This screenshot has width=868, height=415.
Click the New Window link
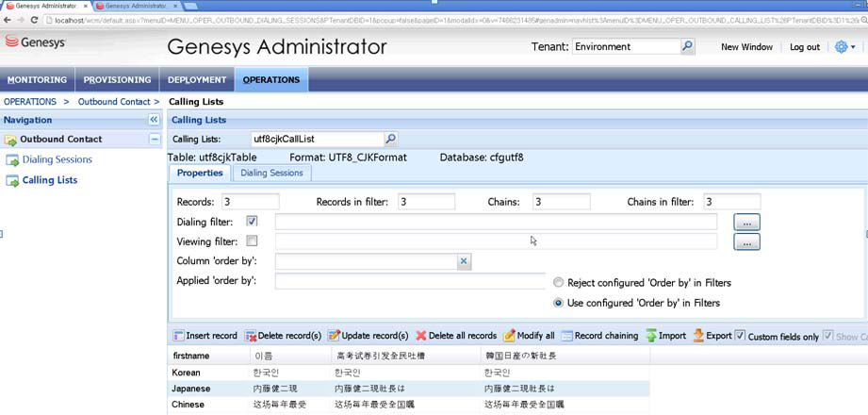[746, 47]
